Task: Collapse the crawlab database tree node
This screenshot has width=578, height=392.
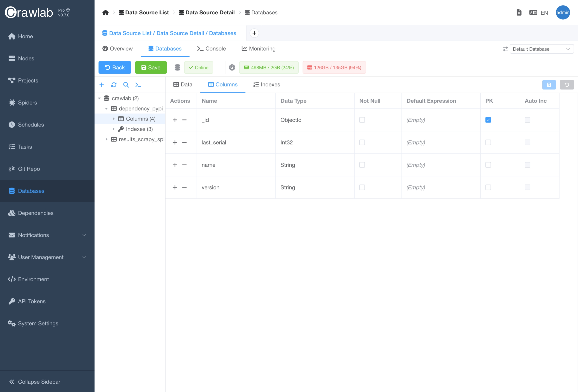Action: click(99, 98)
